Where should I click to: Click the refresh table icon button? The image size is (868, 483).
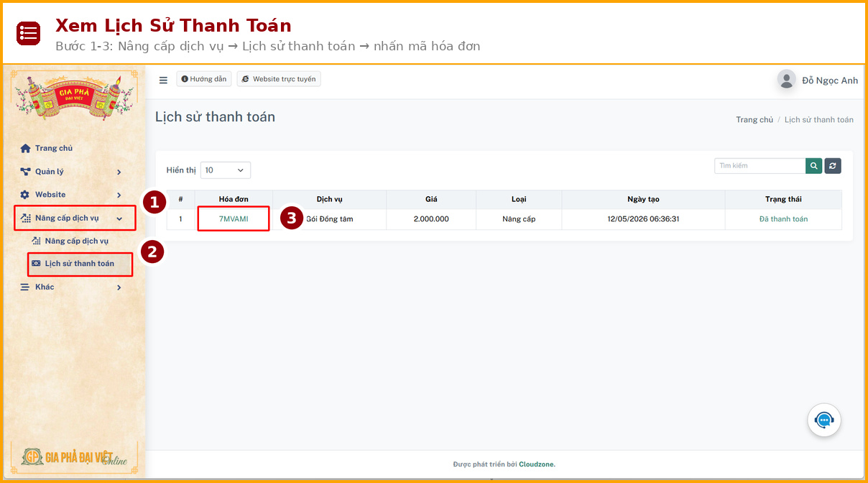[833, 166]
